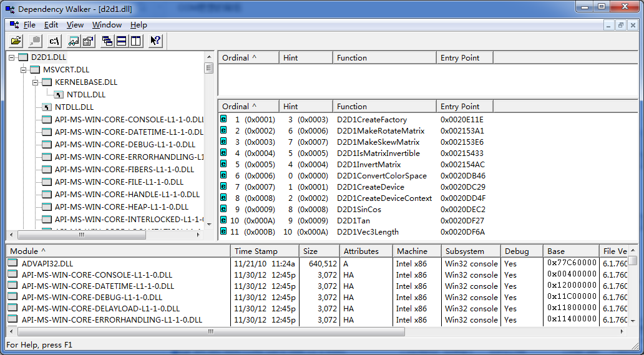This screenshot has height=355, width=644.
Task: Click module tree scrollbar up arrow
Action: 209,57
